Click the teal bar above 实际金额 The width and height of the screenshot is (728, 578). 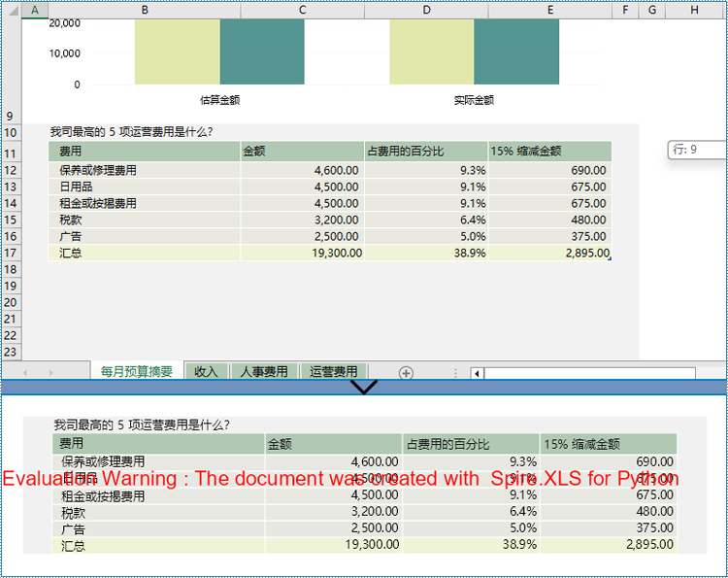[516, 51]
